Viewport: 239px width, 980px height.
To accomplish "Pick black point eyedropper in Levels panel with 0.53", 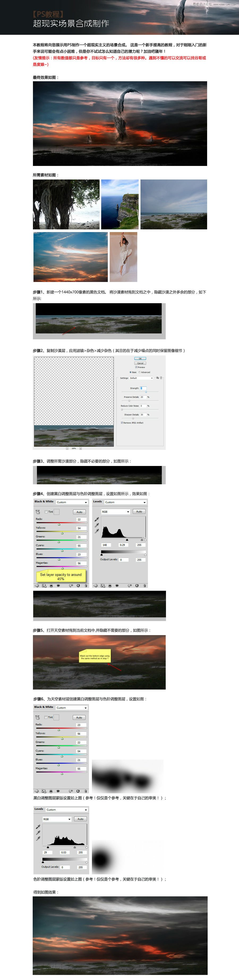I will (x=38, y=827).
